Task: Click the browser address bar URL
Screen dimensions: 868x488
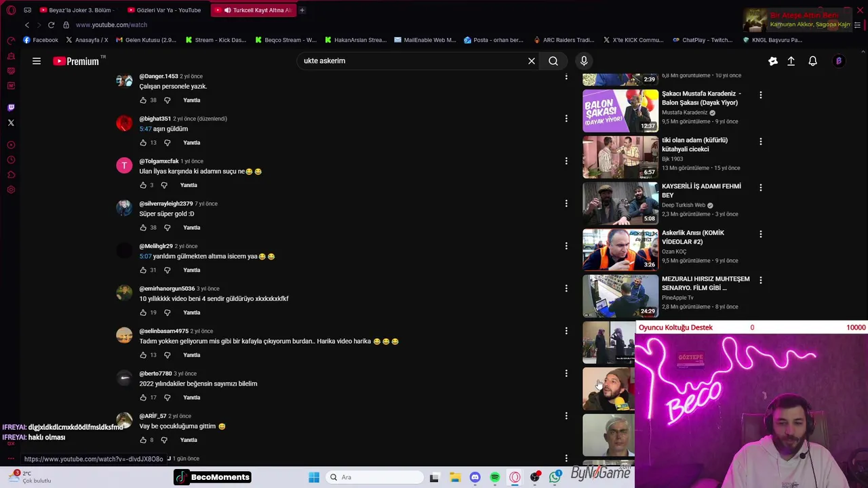Action: [111, 25]
